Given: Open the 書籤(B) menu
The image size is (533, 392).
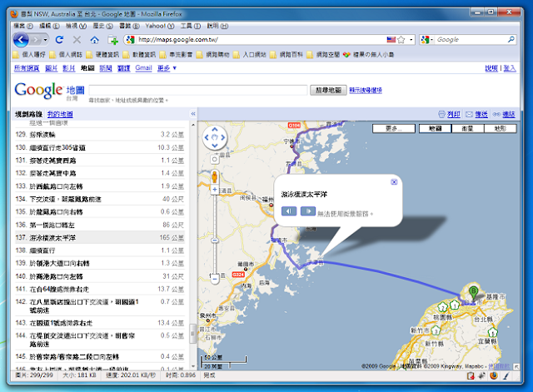Looking at the screenshot, I should point(129,26).
